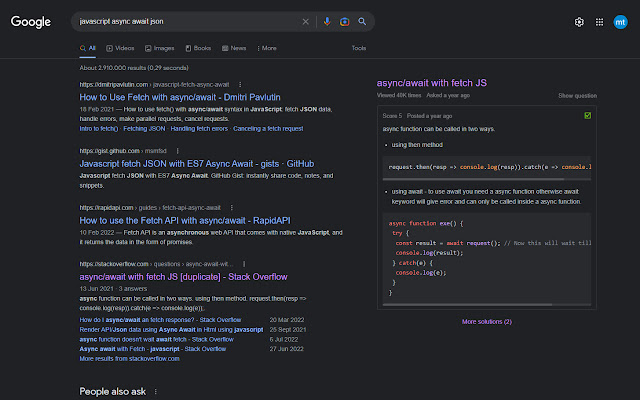Start voice search with microphone icon
The image size is (640, 400).
click(327, 22)
